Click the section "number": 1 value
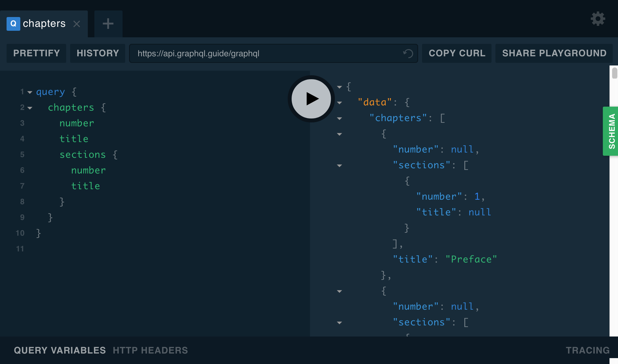618x364 pixels. click(x=477, y=196)
